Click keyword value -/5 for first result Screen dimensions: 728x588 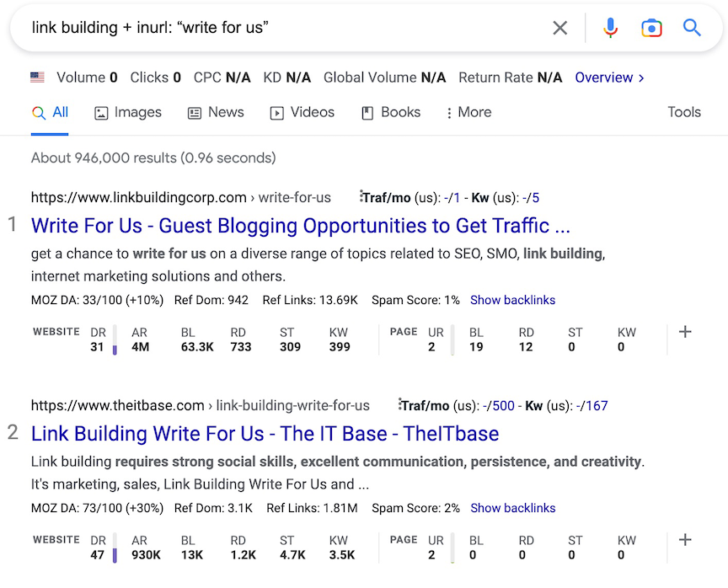(531, 198)
